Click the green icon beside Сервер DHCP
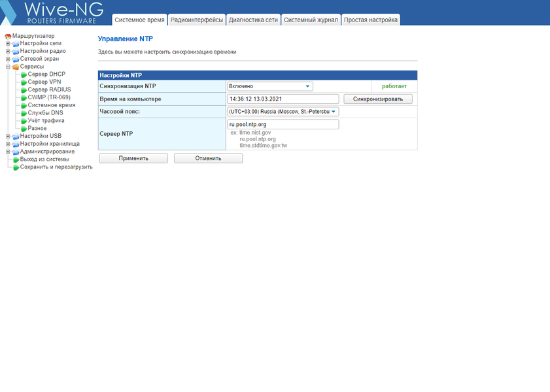The height and width of the screenshot is (392, 550). point(24,74)
